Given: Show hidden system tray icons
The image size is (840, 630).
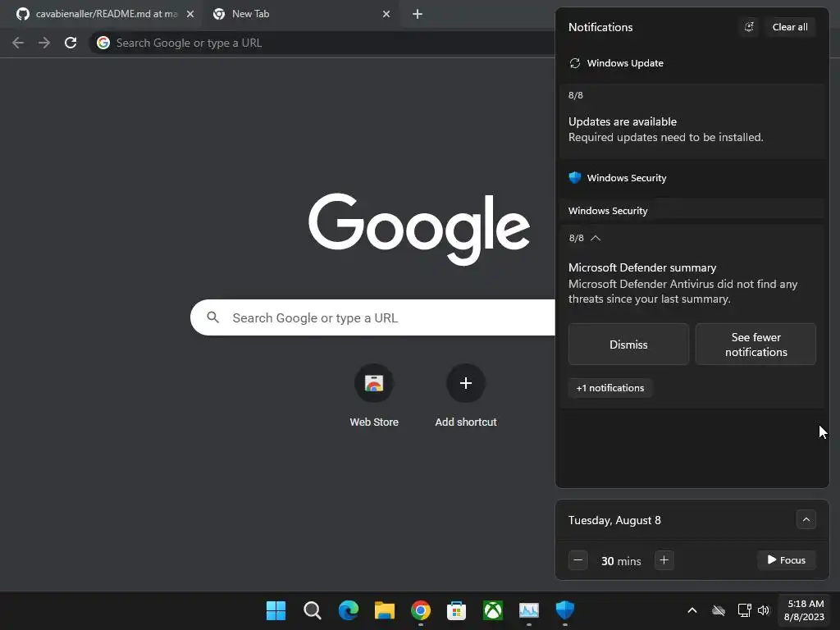Looking at the screenshot, I should [692, 610].
